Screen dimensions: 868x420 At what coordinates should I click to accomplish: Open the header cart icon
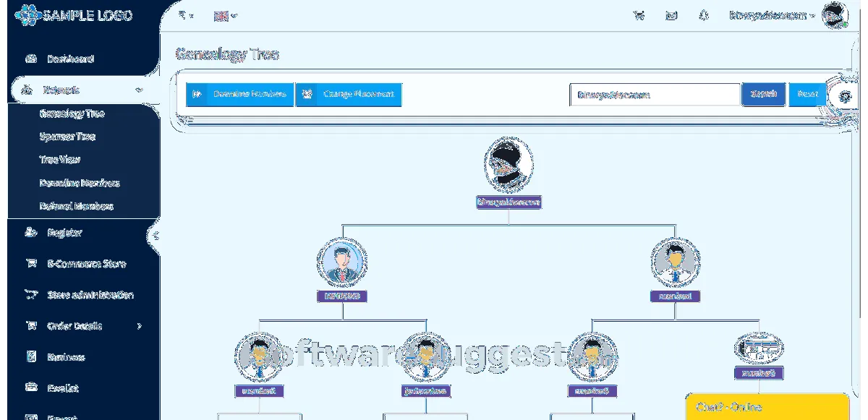(639, 15)
